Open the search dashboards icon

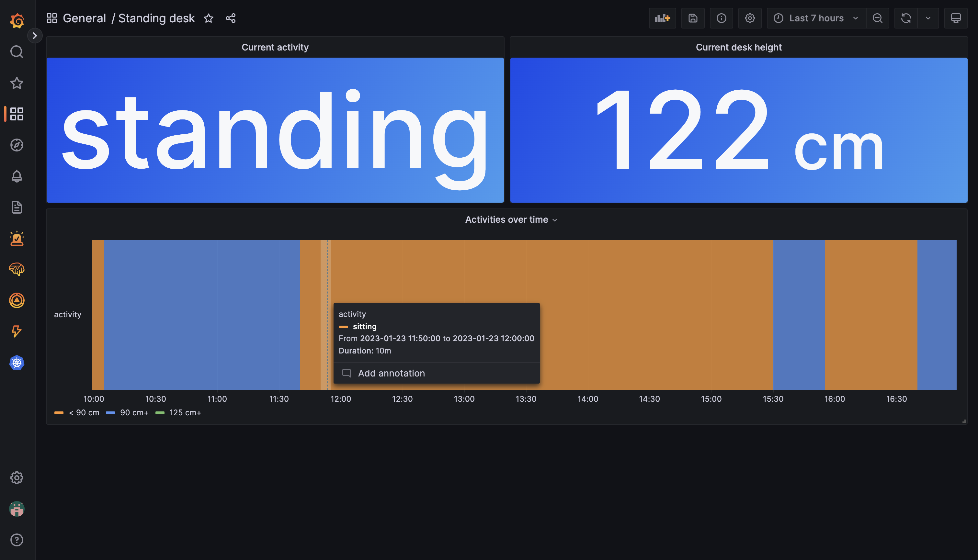point(17,51)
